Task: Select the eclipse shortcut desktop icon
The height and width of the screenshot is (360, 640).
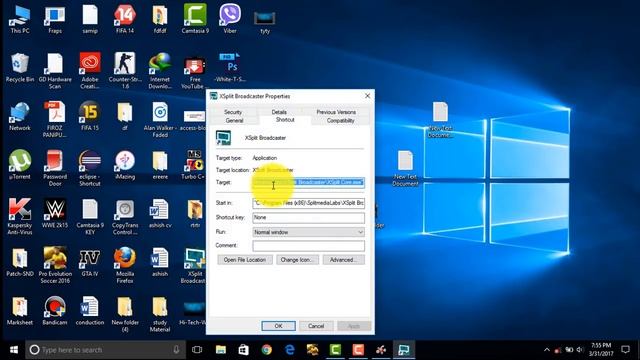Action: (90, 167)
